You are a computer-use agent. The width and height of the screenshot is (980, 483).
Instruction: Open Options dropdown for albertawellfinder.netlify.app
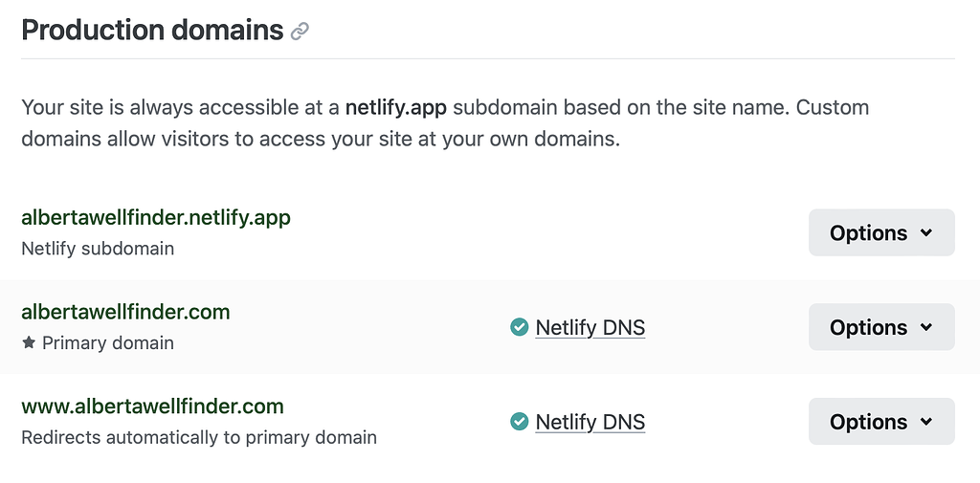tap(881, 232)
